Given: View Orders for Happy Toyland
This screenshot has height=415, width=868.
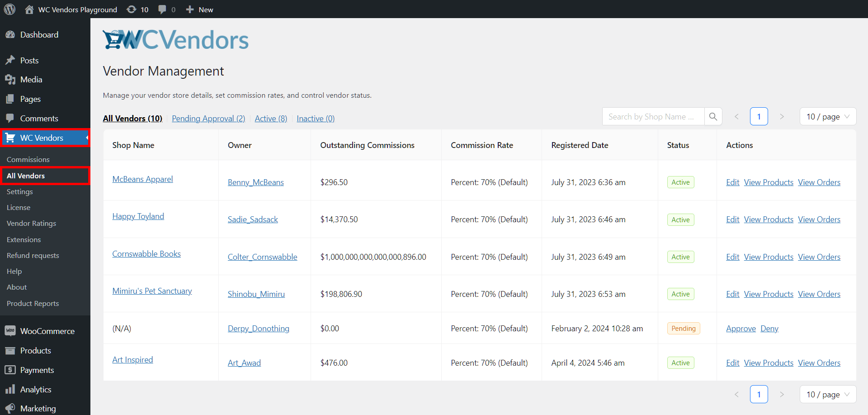Looking at the screenshot, I should [819, 219].
